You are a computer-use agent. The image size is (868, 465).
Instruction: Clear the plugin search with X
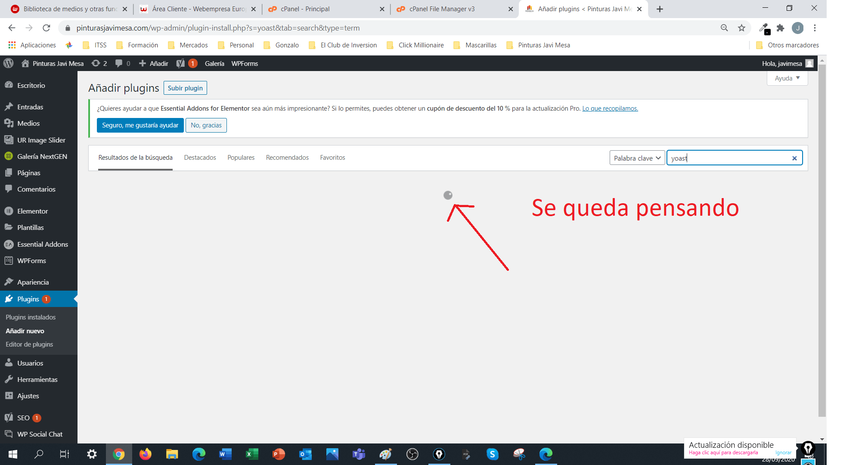pos(794,158)
